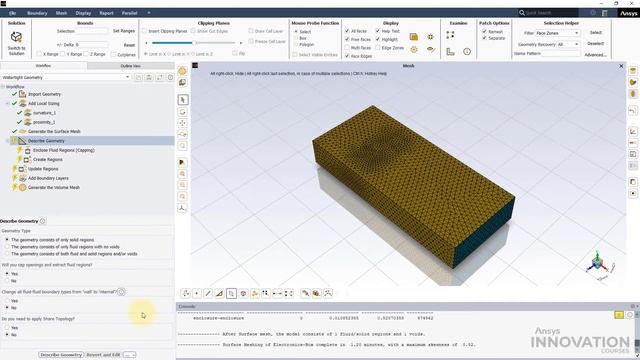The width and height of the screenshot is (640, 360).
Task: Click the vertex selection filter icon in bottom toolbar
Action: click(197, 293)
